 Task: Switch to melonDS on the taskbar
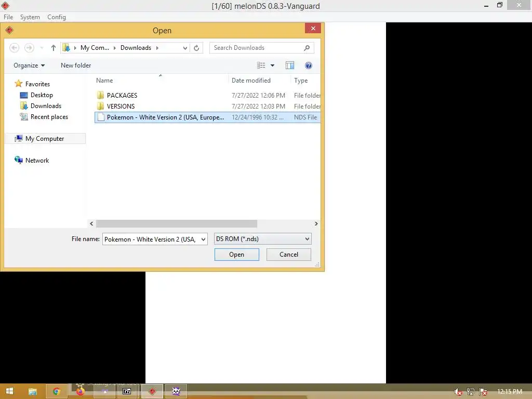tap(152, 392)
